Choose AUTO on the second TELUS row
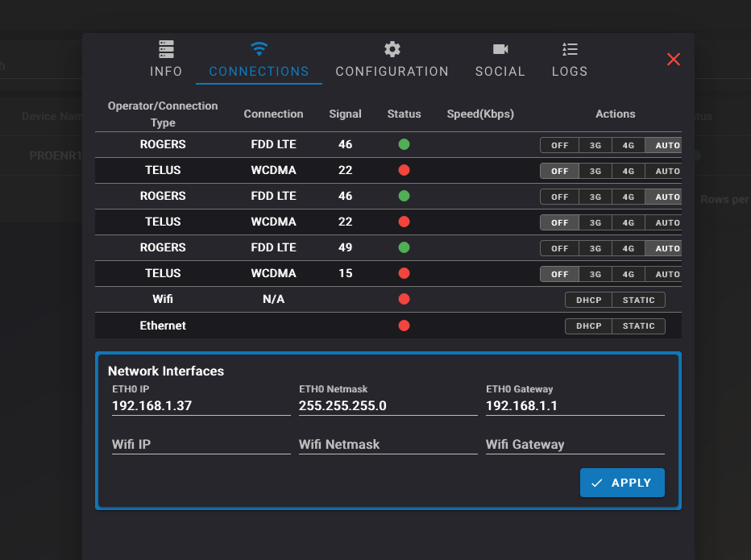Screen dimensions: 751x560 coord(663,222)
